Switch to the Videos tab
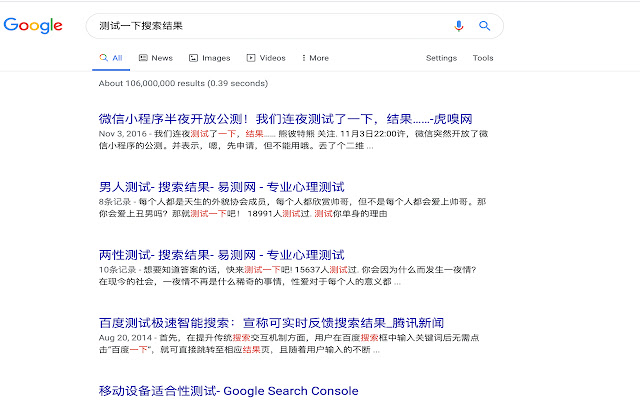Image resolution: width=640 pixels, height=400 pixels. [266, 58]
